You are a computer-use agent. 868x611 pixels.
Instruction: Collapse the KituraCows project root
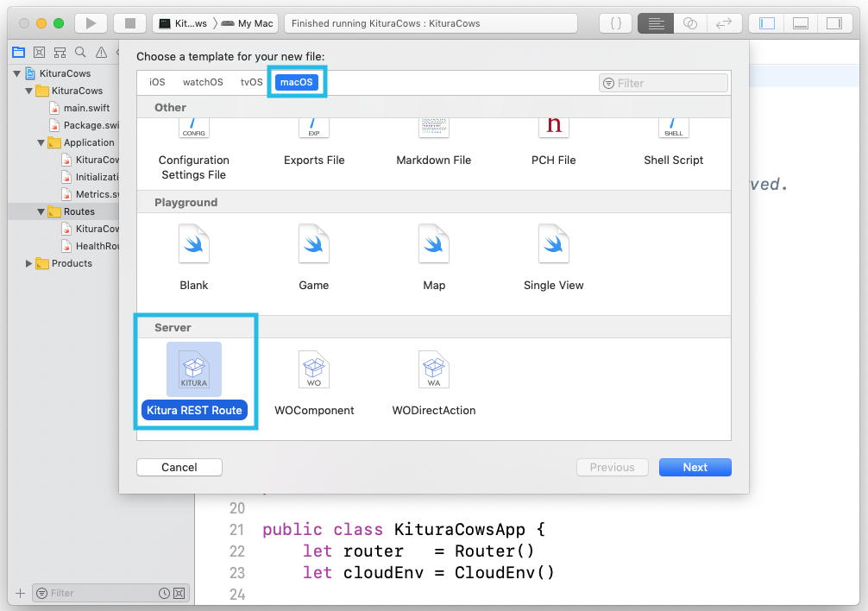click(16, 73)
